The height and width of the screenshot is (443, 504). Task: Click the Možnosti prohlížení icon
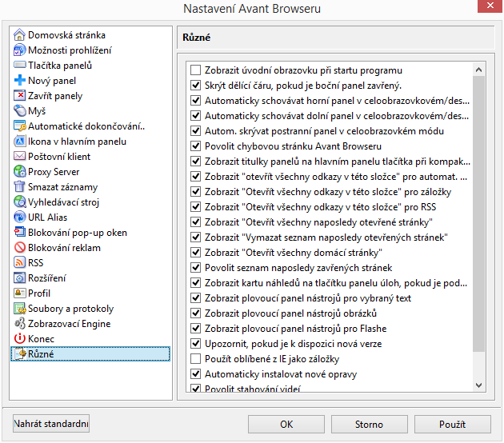(x=20, y=50)
